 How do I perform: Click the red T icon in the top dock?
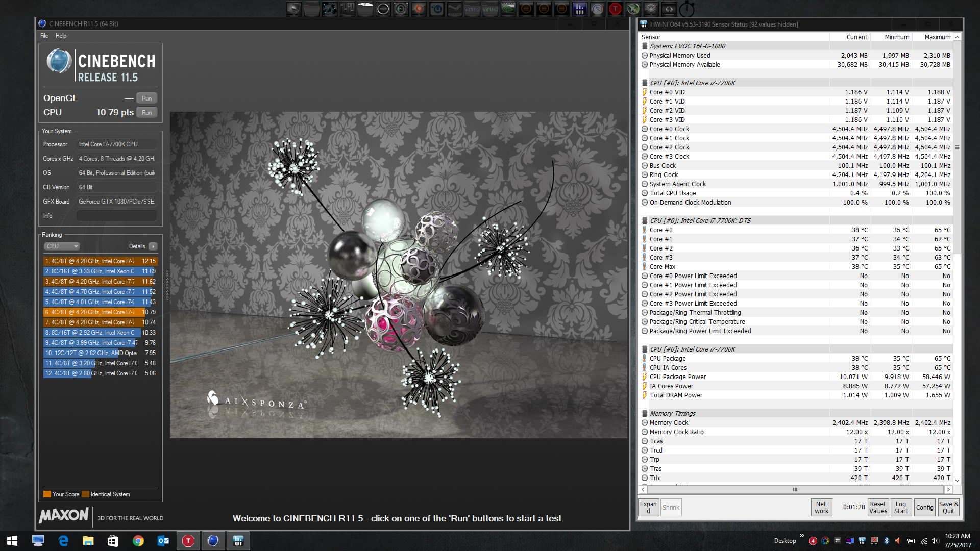(615, 8)
